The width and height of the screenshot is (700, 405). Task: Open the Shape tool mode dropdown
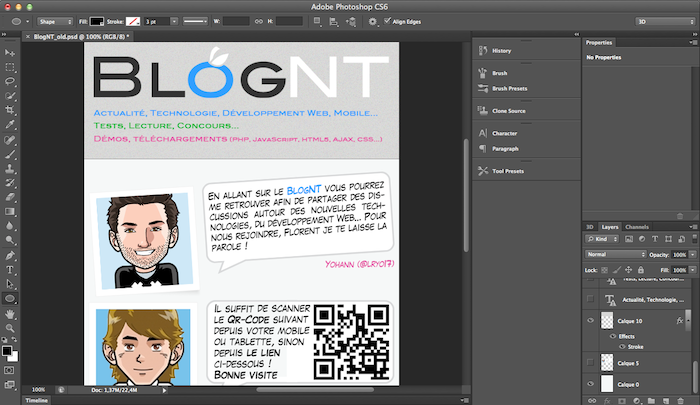coord(55,20)
